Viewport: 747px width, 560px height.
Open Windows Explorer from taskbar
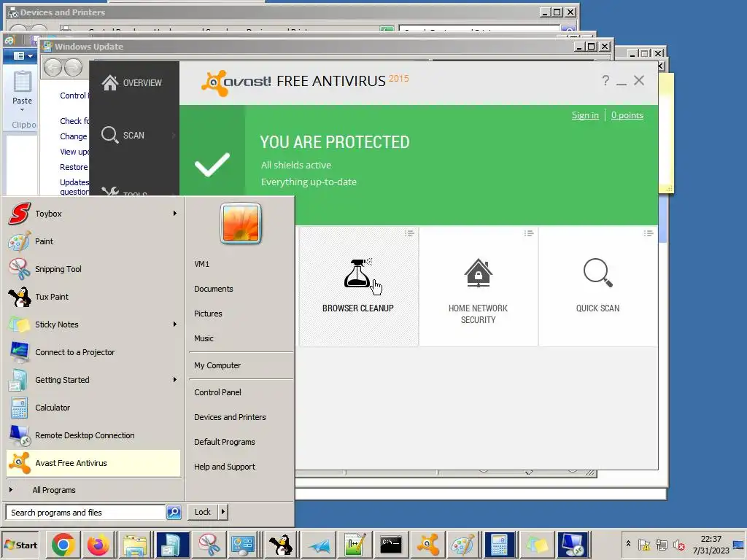135,545
